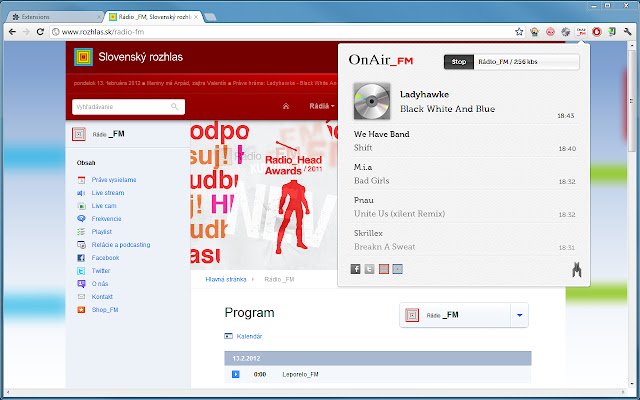Click the Slovenský rozhlas logo icon
The image size is (640, 400).
(84, 57)
